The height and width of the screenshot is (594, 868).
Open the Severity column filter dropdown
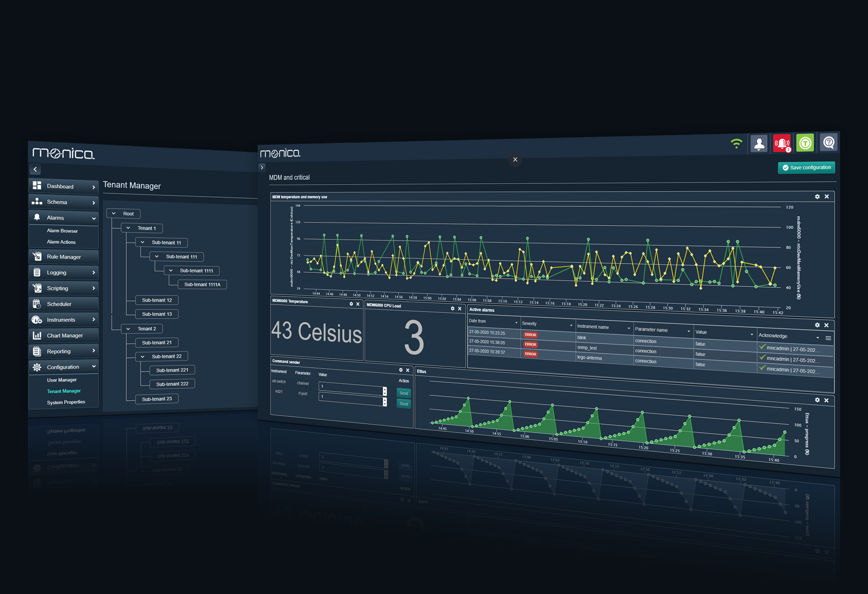571,325
